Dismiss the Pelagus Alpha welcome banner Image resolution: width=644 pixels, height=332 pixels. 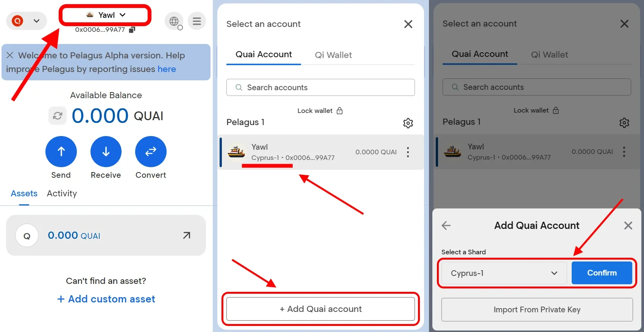click(x=10, y=55)
